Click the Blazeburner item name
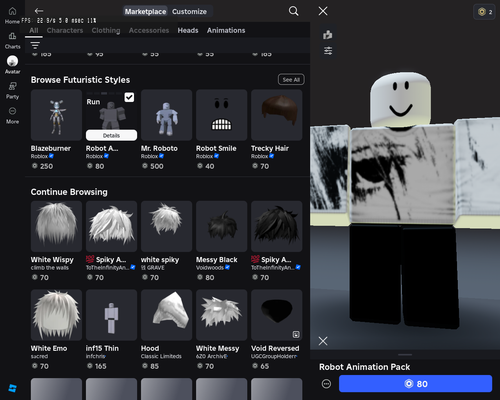 [51, 148]
